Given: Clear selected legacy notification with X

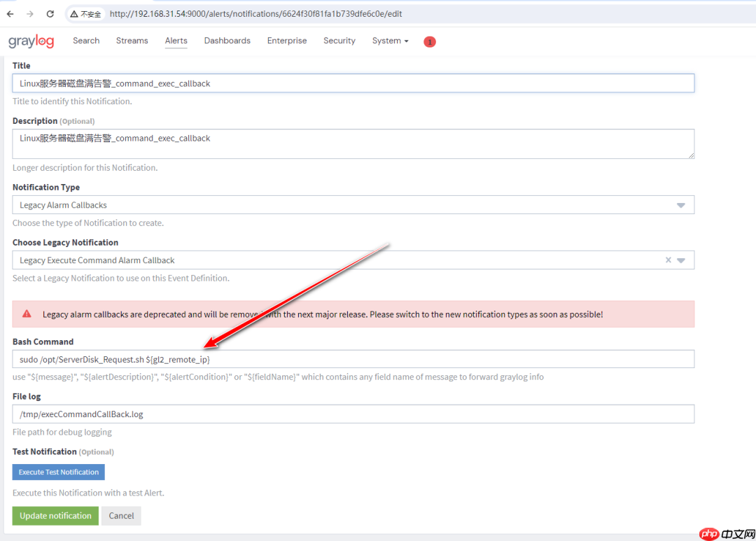Looking at the screenshot, I should click(x=668, y=260).
